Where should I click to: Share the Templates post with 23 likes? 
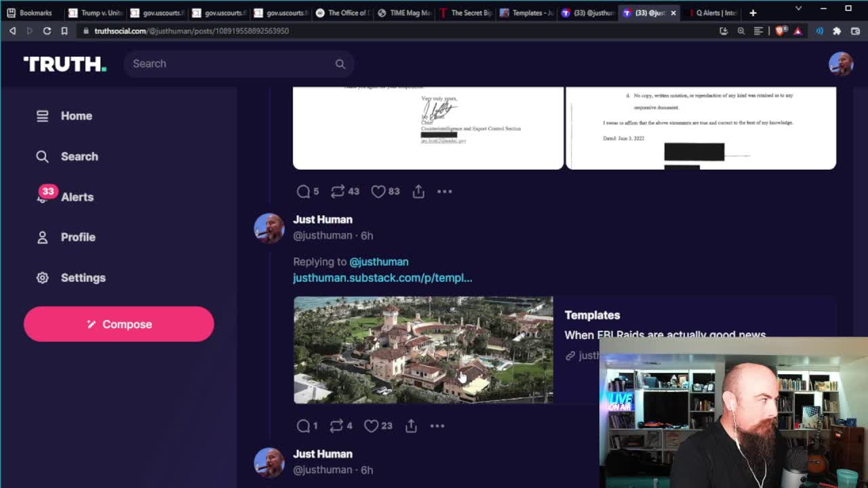[411, 426]
